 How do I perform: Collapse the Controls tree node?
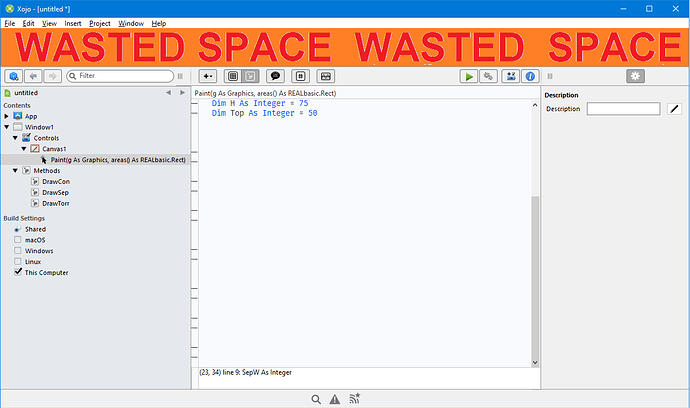[15, 138]
